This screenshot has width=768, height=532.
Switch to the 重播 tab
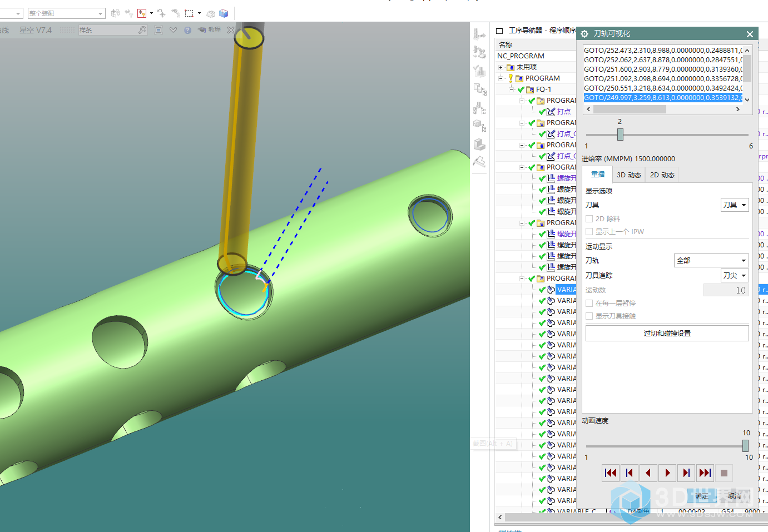598,175
